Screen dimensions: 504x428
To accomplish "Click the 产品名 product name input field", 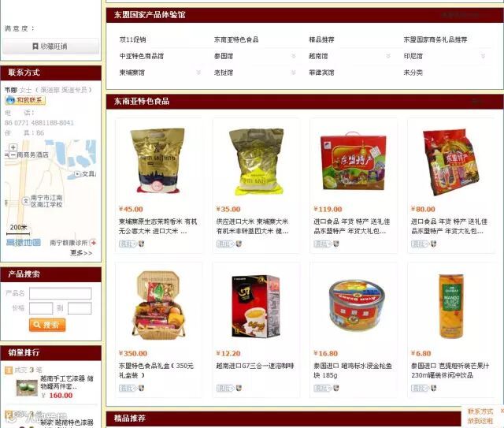I will [x=61, y=293].
